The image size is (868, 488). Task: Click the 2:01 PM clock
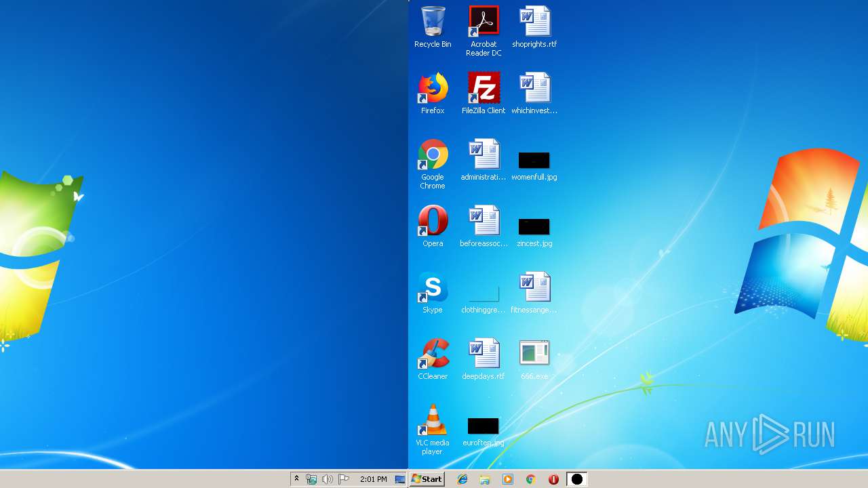(x=374, y=479)
